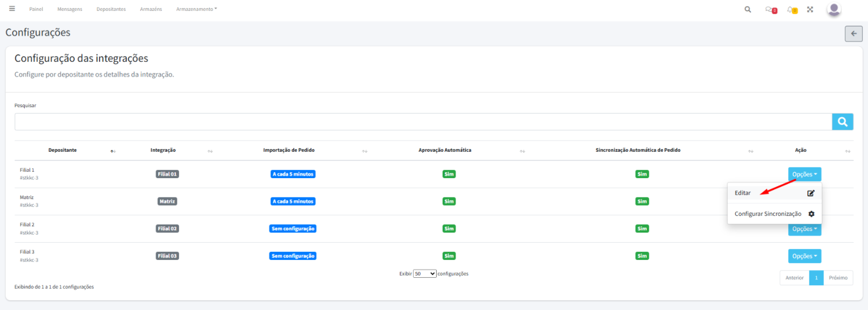Click the user avatar profile picture
This screenshot has height=310, width=868.
[834, 9]
